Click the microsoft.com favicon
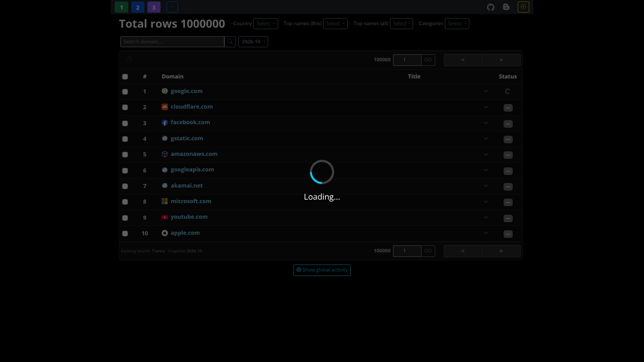Screen dimensions: 644x362 click(165, 201)
